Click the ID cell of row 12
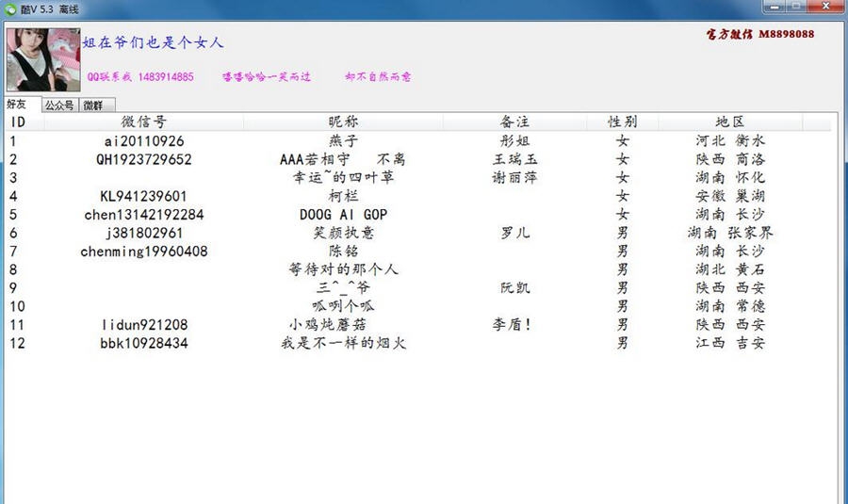The width and height of the screenshot is (848, 504). (x=17, y=344)
